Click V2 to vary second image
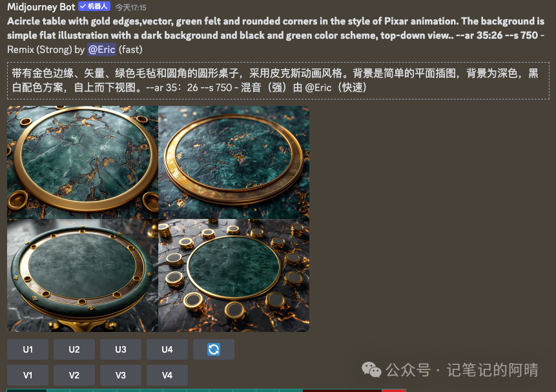The width and height of the screenshot is (556, 392). [x=74, y=375]
